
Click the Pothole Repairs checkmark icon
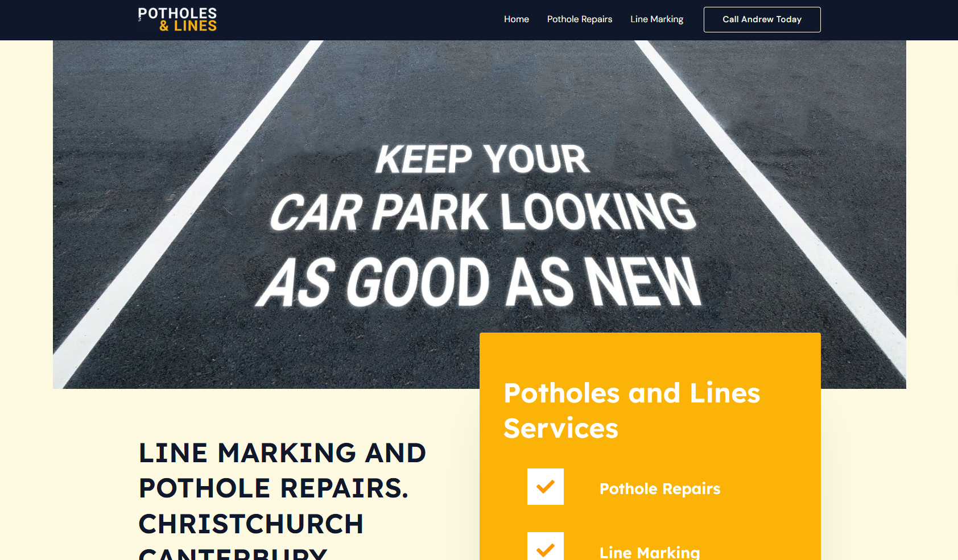click(x=545, y=487)
